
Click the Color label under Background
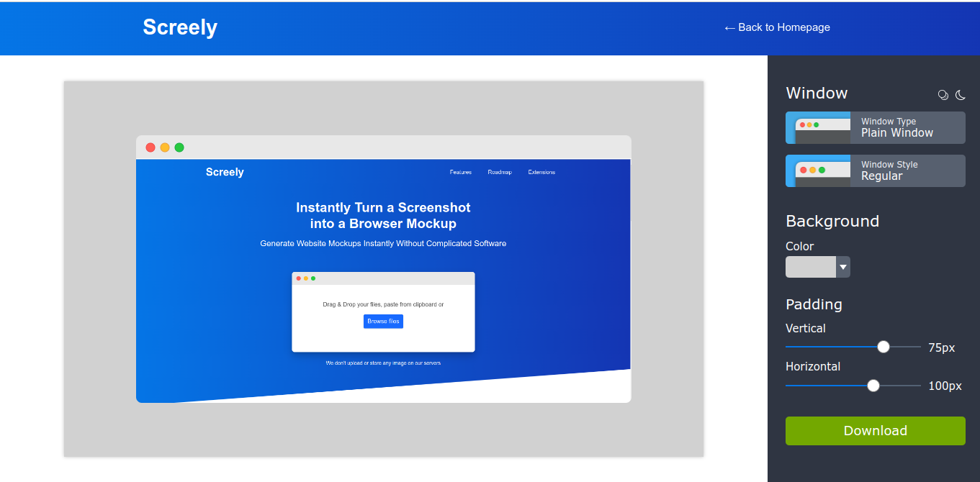tap(800, 246)
